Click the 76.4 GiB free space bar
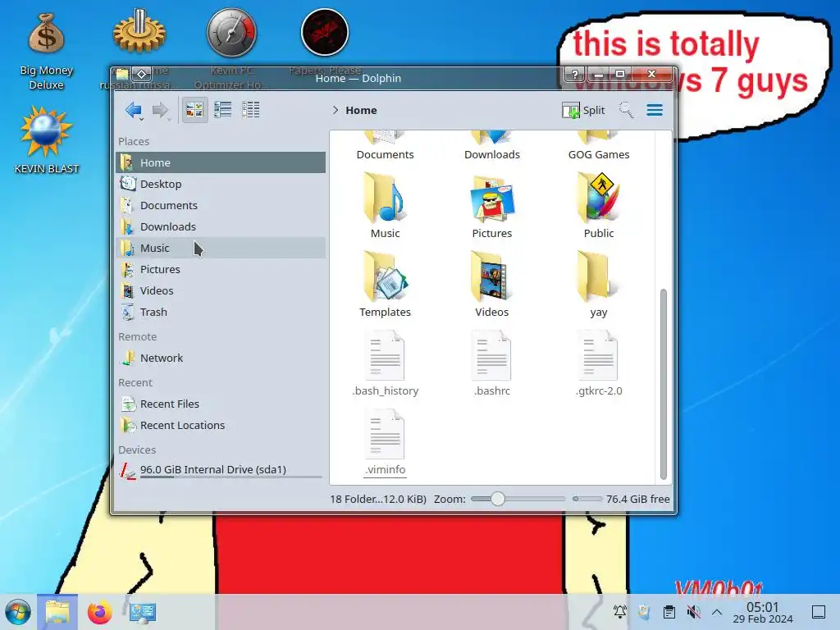The image size is (840, 630). (x=587, y=499)
